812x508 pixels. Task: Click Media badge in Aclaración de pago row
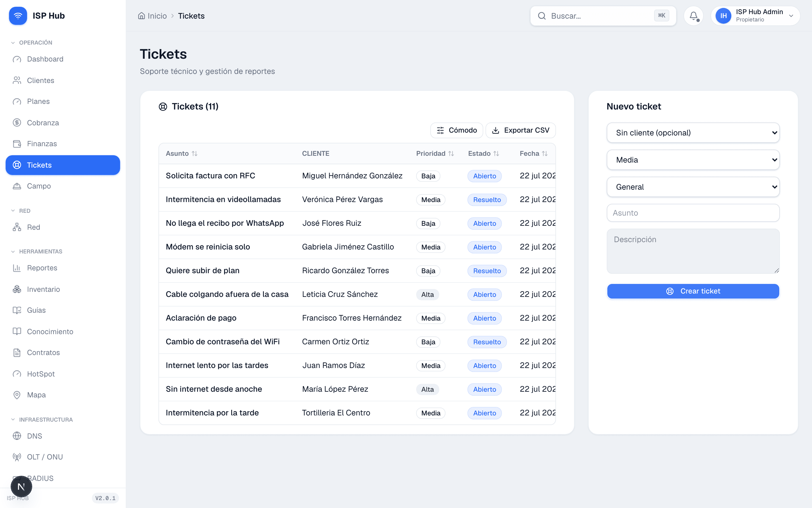431,319
